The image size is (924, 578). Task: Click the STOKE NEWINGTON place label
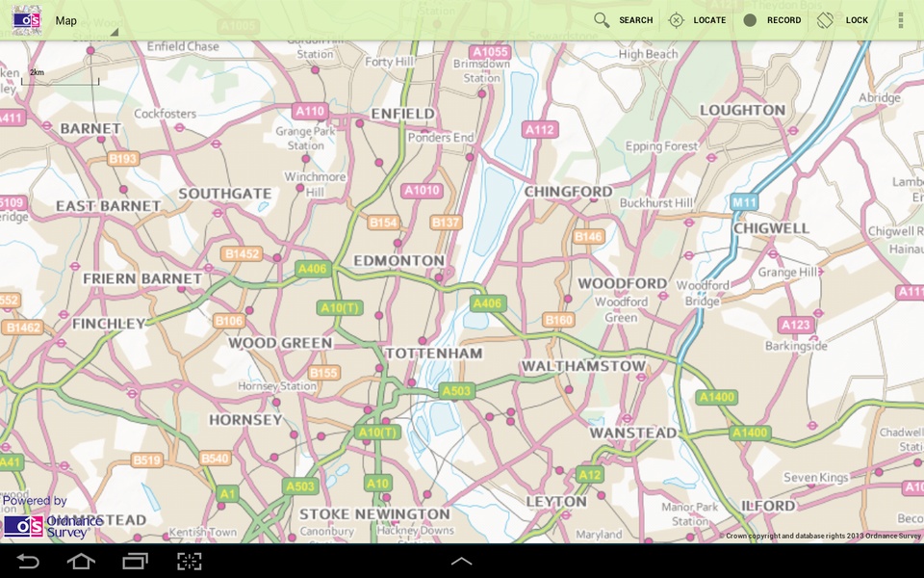click(x=374, y=514)
